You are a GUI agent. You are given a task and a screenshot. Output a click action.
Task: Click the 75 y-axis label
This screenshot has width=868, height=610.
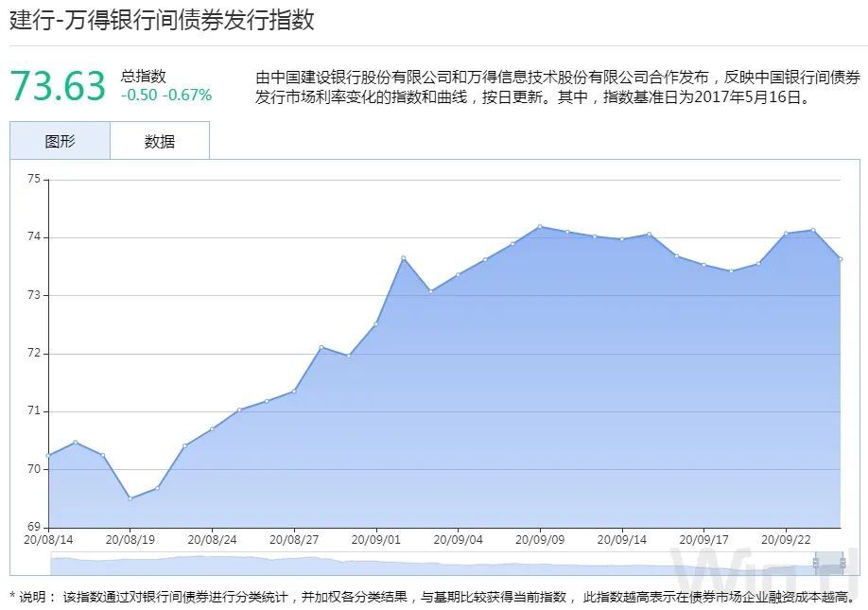(36, 179)
